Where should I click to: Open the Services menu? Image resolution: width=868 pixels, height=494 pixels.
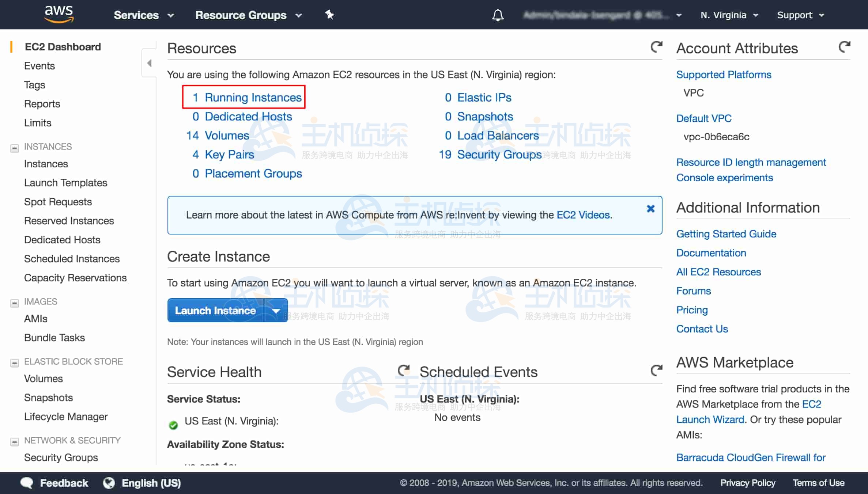[143, 15]
